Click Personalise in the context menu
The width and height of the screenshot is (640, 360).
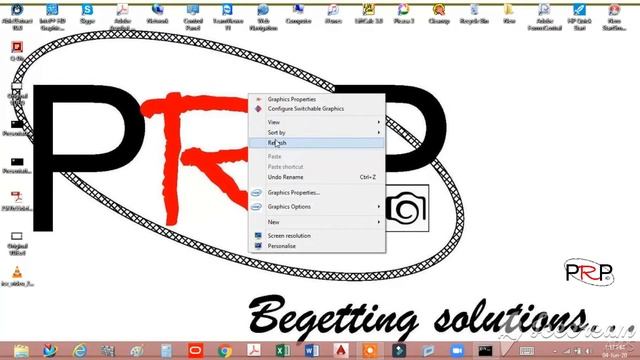pos(316,246)
